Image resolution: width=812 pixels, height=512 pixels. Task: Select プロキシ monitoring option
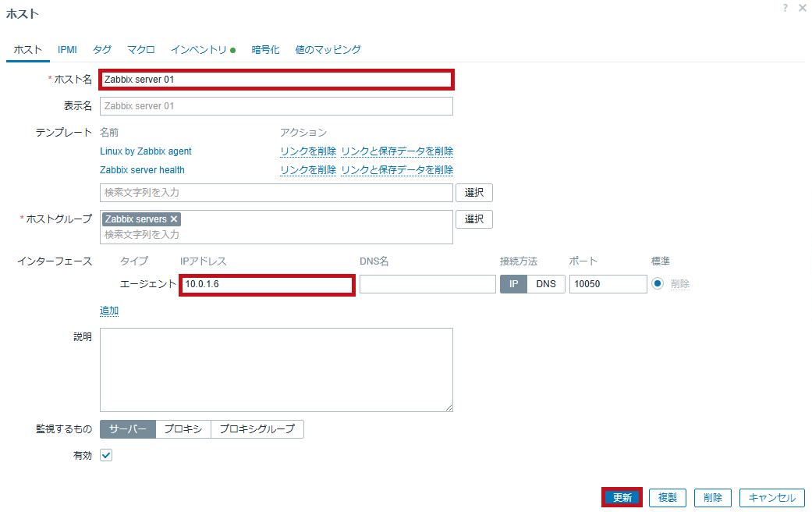(183, 429)
